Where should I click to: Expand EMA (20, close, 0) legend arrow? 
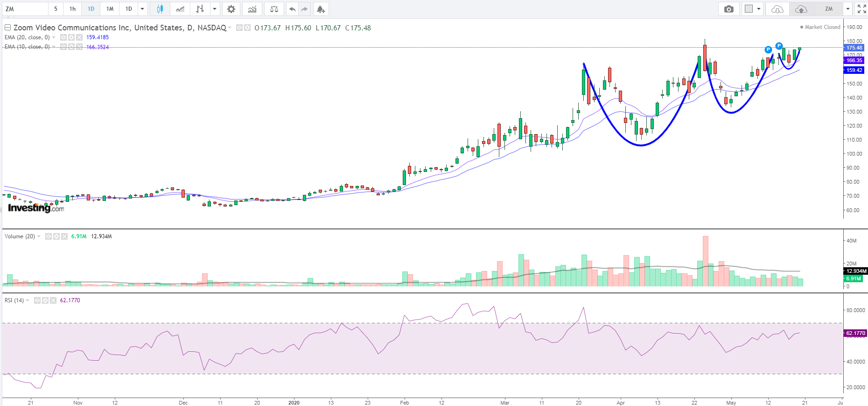54,37
